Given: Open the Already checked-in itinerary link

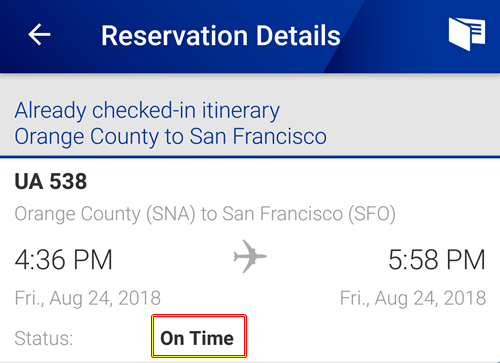Looking at the screenshot, I should coord(147,111).
